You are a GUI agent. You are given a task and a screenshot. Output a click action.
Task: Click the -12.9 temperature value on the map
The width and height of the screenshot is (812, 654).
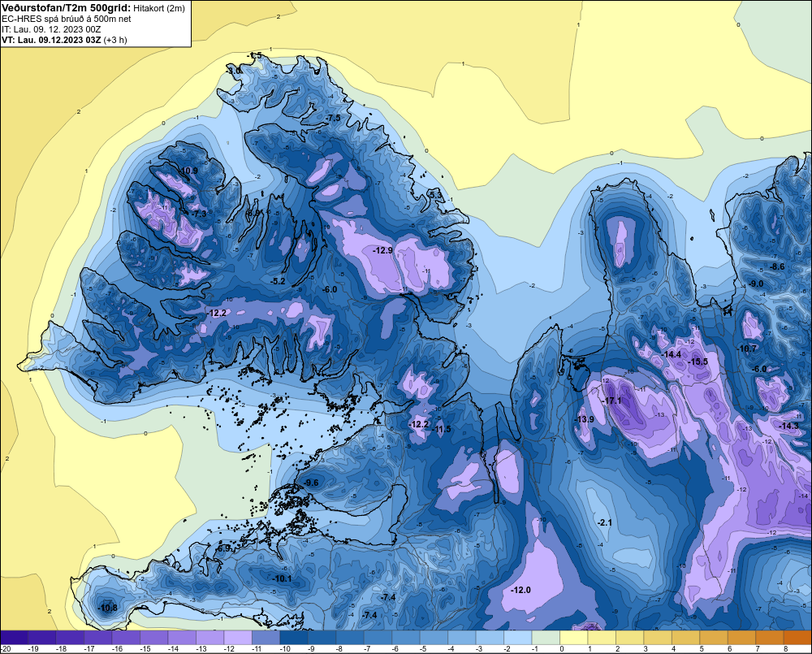pyautogui.click(x=383, y=250)
